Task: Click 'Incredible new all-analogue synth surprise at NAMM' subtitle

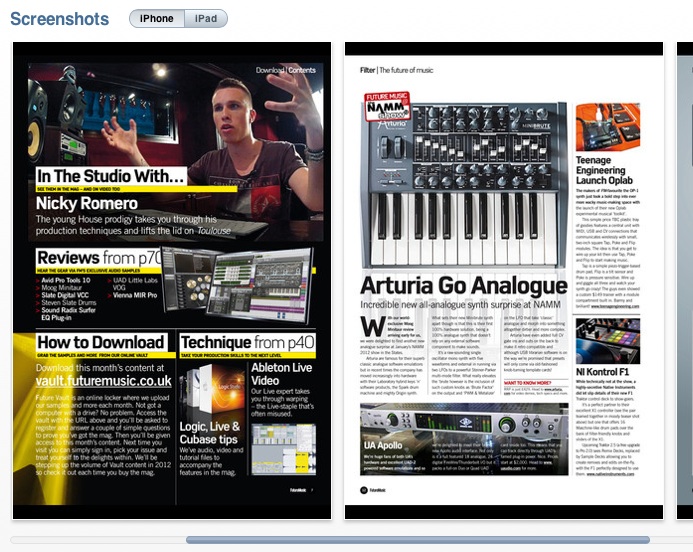Action: pos(460,305)
